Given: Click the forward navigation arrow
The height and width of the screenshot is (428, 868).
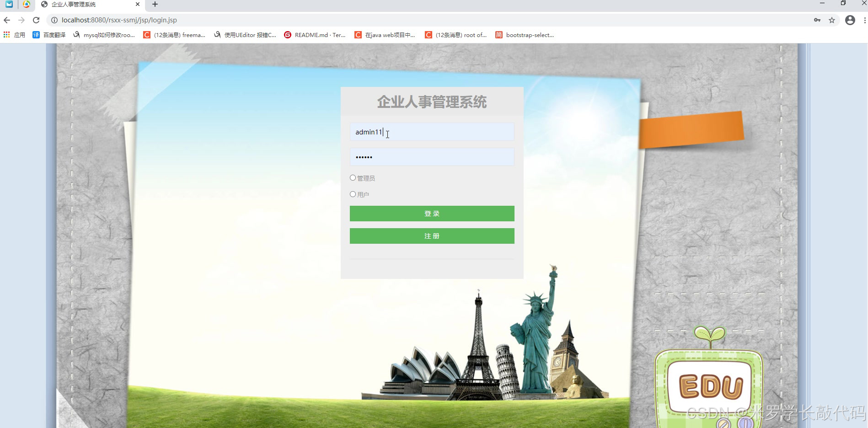Looking at the screenshot, I should (x=21, y=20).
